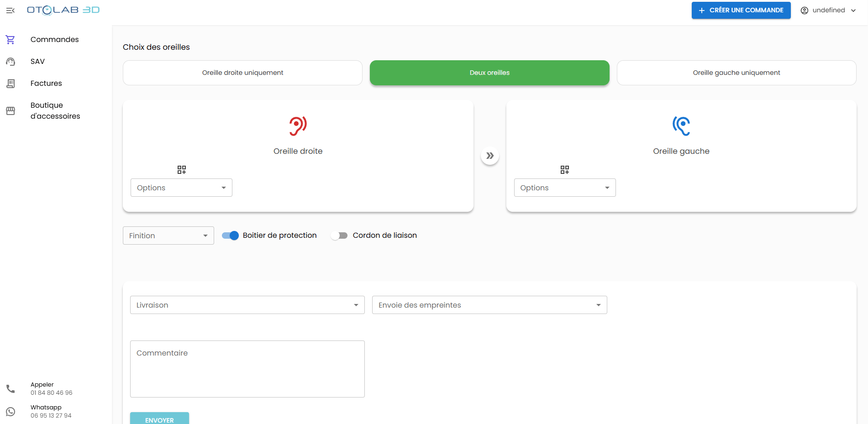Viewport: 868px width, 424px height.
Task: Select the Oreille gauche uniquement tab
Action: pos(736,73)
